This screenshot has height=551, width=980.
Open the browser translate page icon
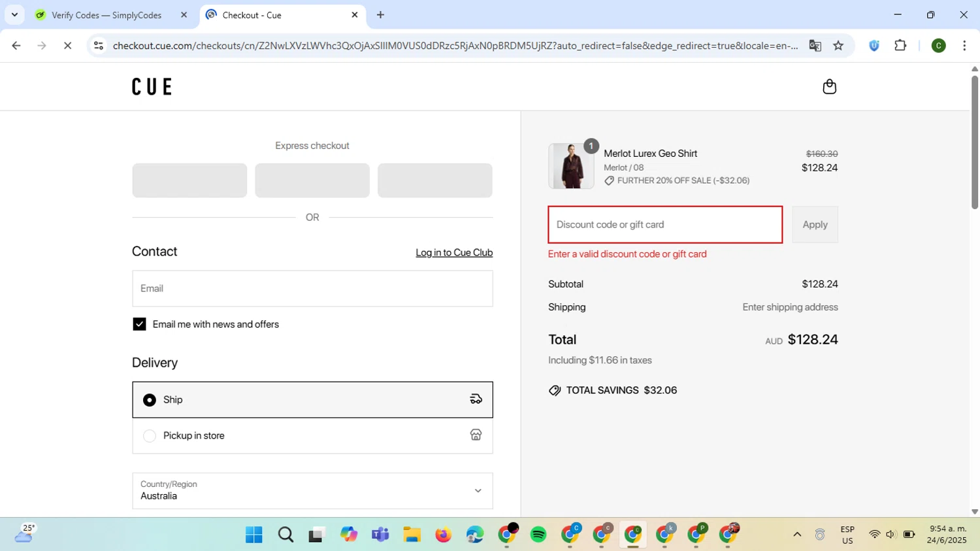pyautogui.click(x=815, y=46)
